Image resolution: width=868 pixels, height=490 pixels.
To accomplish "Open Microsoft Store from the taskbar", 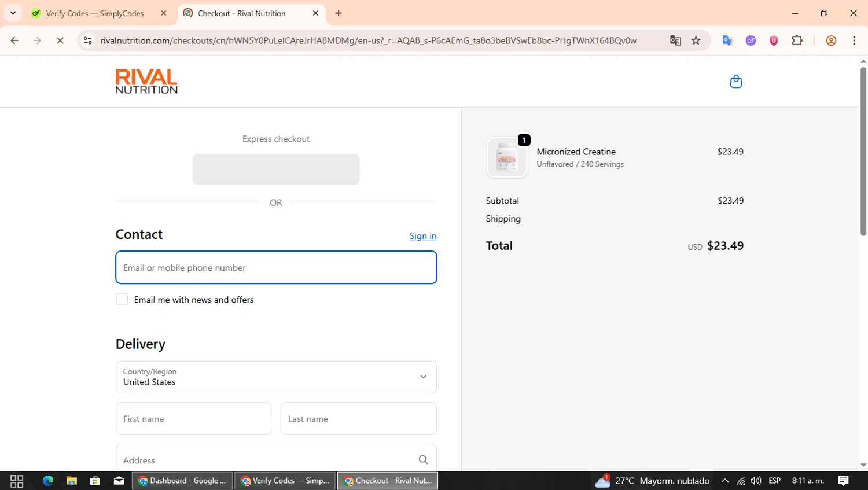I will [95, 481].
